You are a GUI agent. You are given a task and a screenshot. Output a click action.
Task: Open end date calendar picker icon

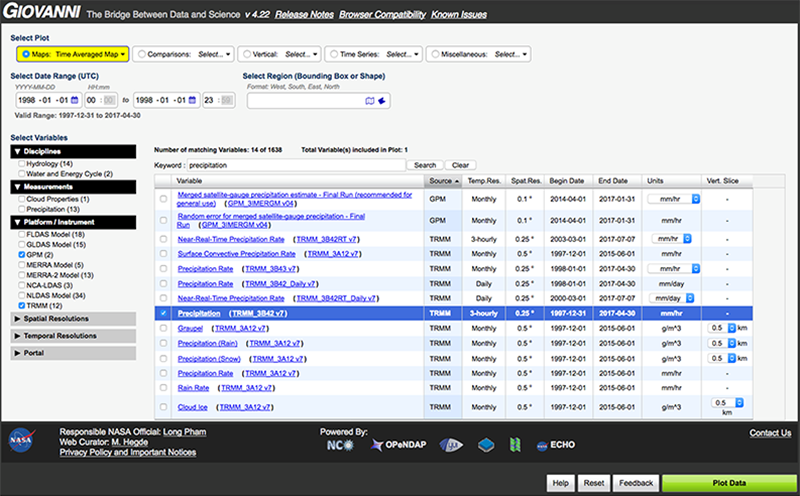[x=192, y=100]
